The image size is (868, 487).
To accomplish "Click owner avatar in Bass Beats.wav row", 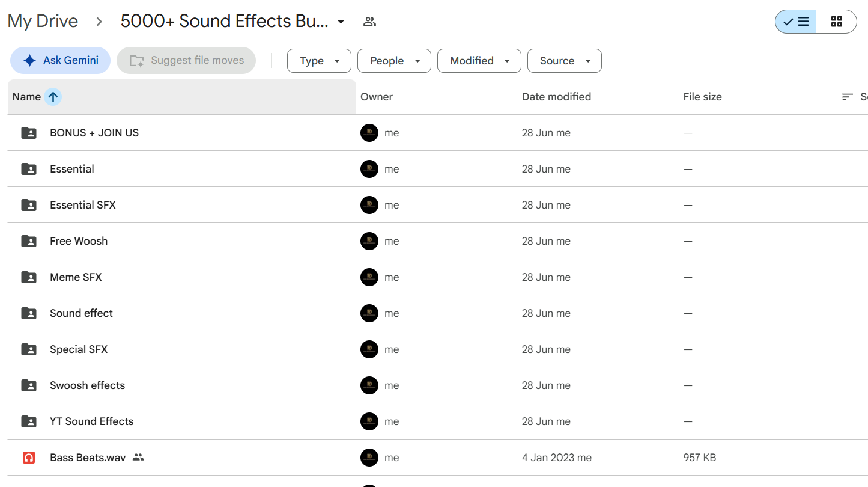I will click(x=369, y=458).
